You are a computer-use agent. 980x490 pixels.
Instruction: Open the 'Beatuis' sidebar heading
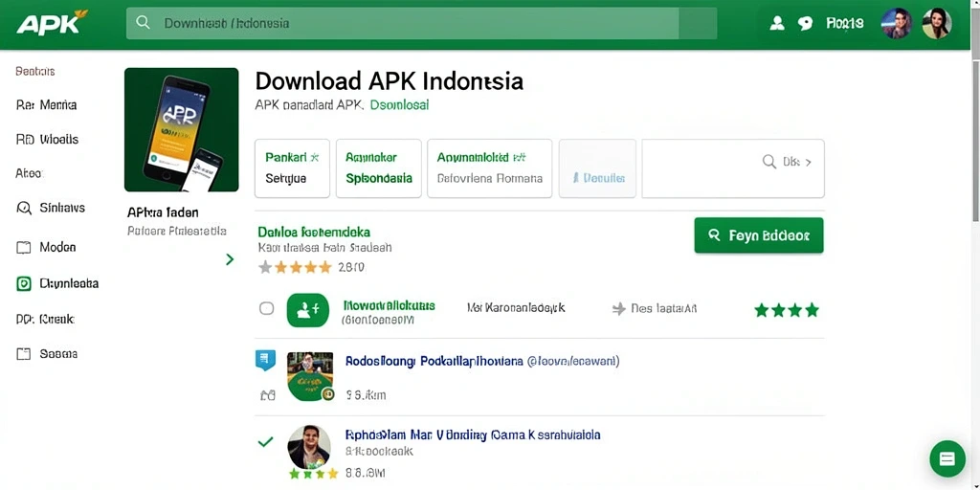(x=35, y=71)
